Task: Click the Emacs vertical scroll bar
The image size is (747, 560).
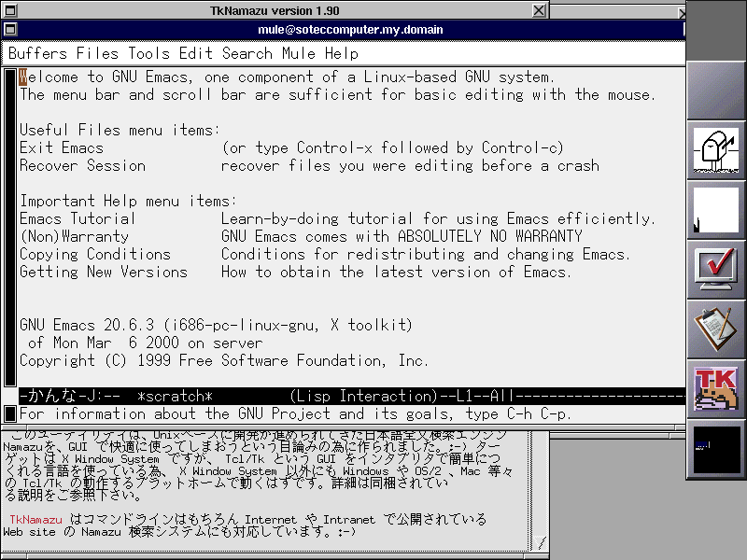Action: (x=10, y=227)
